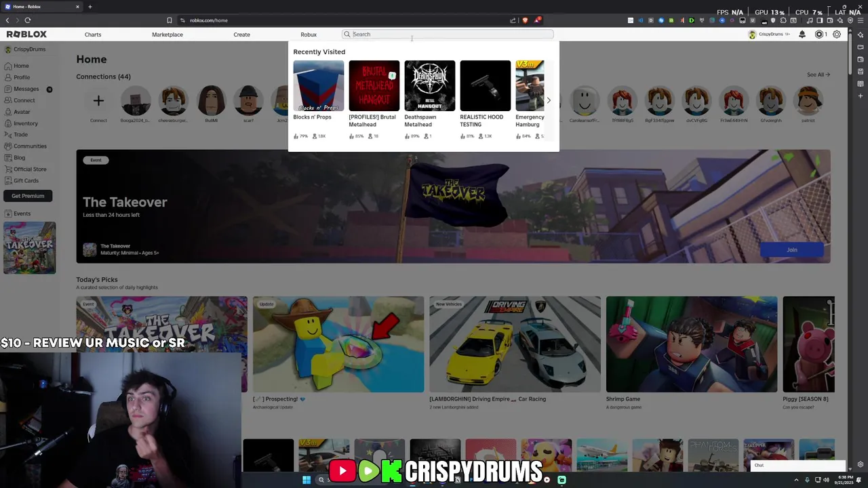Join The Takeover event
This screenshot has height=488, width=868.
point(792,250)
